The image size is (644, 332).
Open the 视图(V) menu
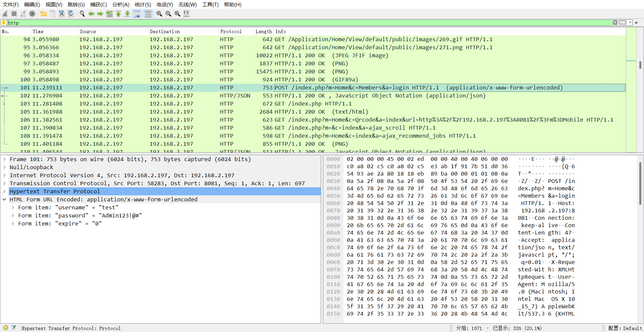point(54,4)
